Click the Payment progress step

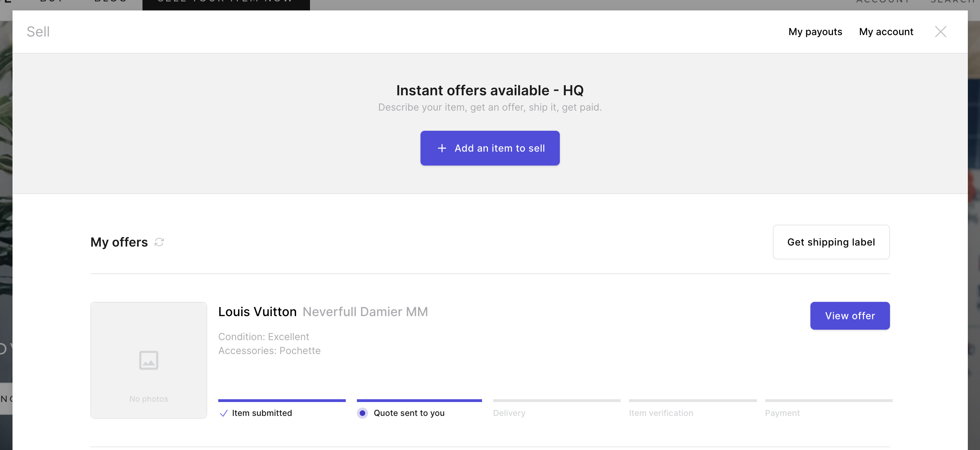point(828,409)
